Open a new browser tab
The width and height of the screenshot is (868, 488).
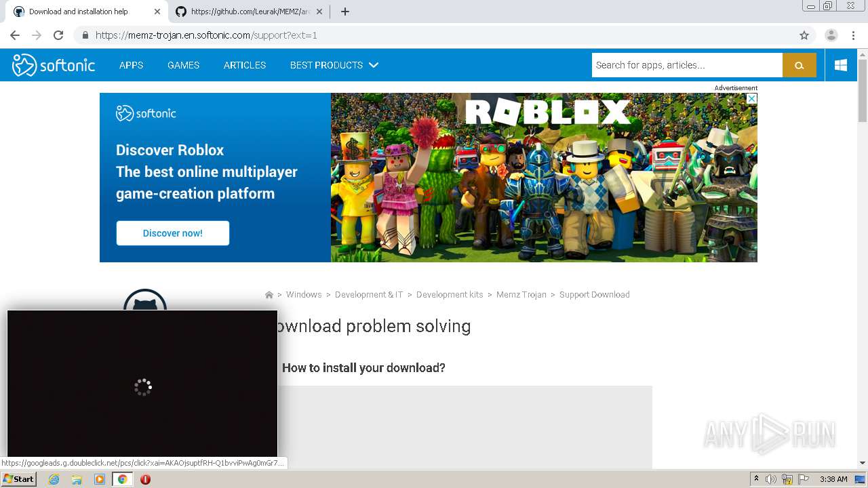coord(344,12)
